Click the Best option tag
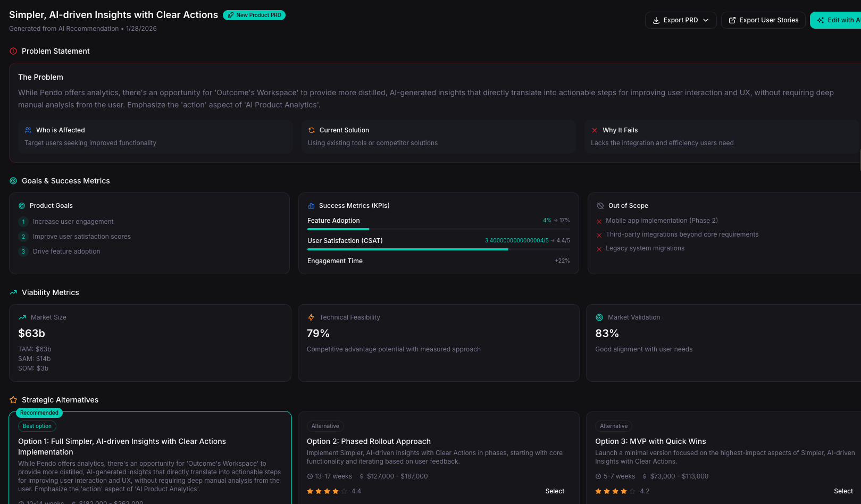Viewport: 861px width, 504px height. [x=37, y=426]
